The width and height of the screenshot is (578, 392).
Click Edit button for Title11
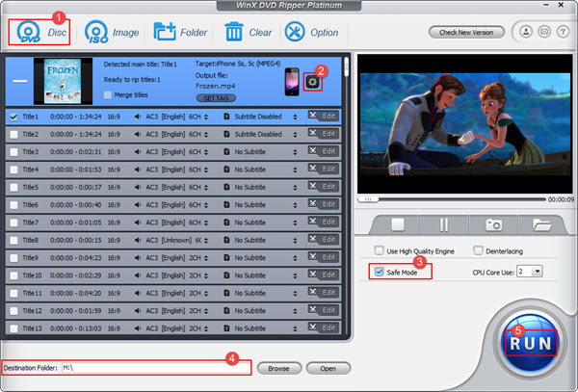coord(324,293)
